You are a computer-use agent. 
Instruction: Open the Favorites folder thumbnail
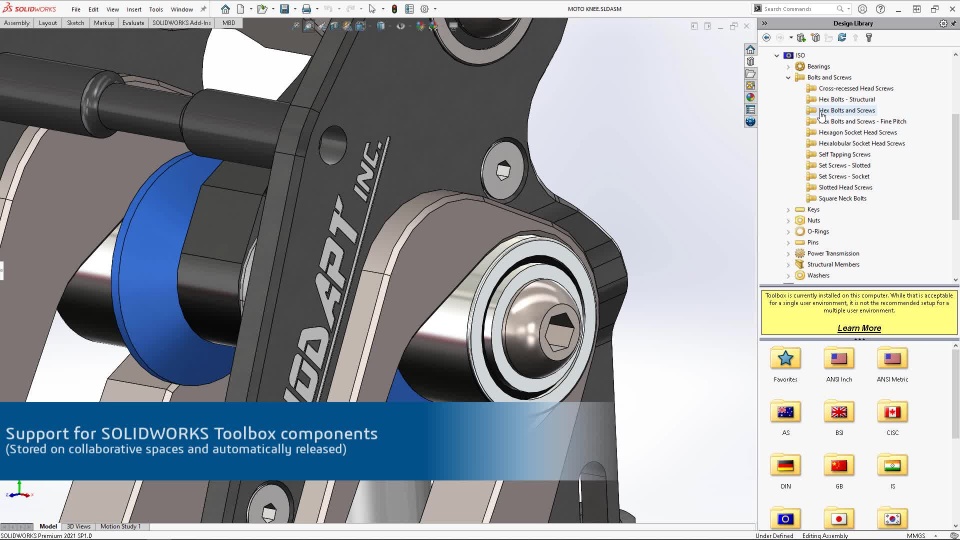click(x=786, y=366)
